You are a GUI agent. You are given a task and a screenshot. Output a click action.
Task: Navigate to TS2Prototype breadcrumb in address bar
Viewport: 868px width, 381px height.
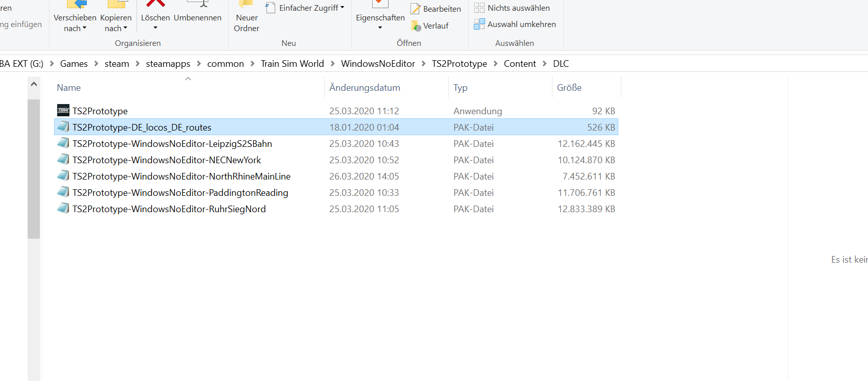point(460,64)
